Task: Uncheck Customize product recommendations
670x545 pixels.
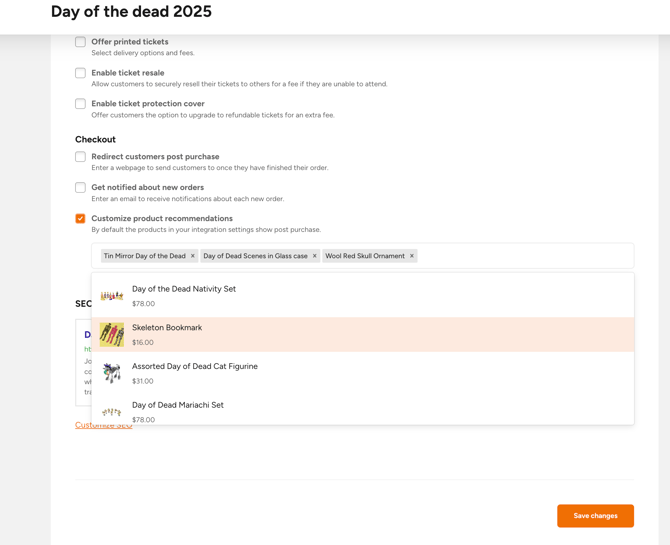Action: click(80, 218)
